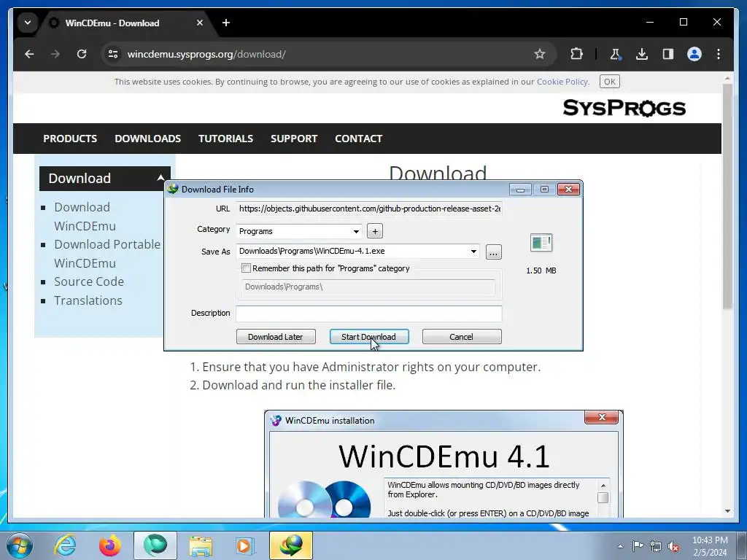Open the SUPPORT menu
This screenshot has height=560, width=747.
(294, 139)
